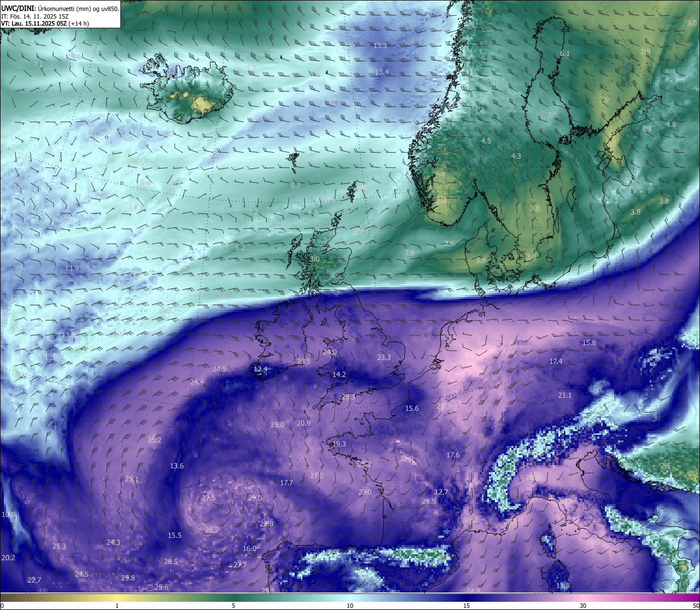Click the 24.3 map value
The height and width of the screenshot is (610, 700).
click(x=113, y=543)
